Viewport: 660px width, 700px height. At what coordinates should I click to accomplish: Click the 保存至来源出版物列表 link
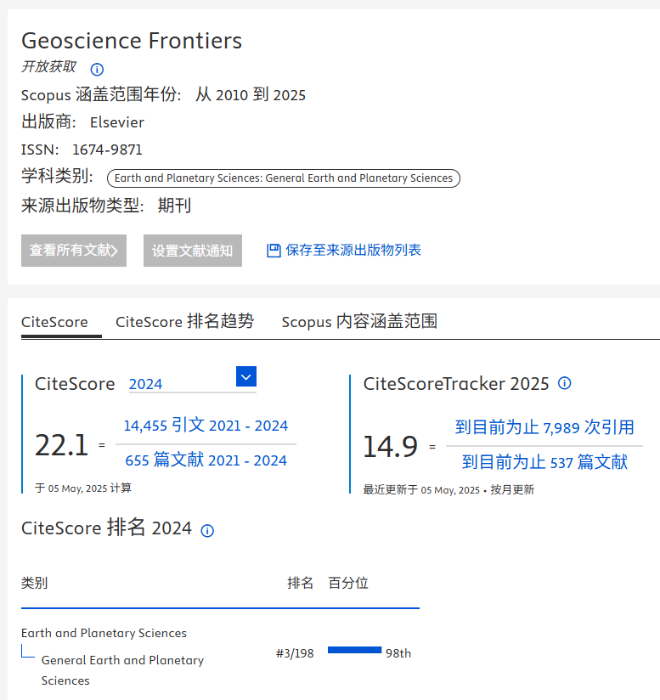[x=353, y=250]
